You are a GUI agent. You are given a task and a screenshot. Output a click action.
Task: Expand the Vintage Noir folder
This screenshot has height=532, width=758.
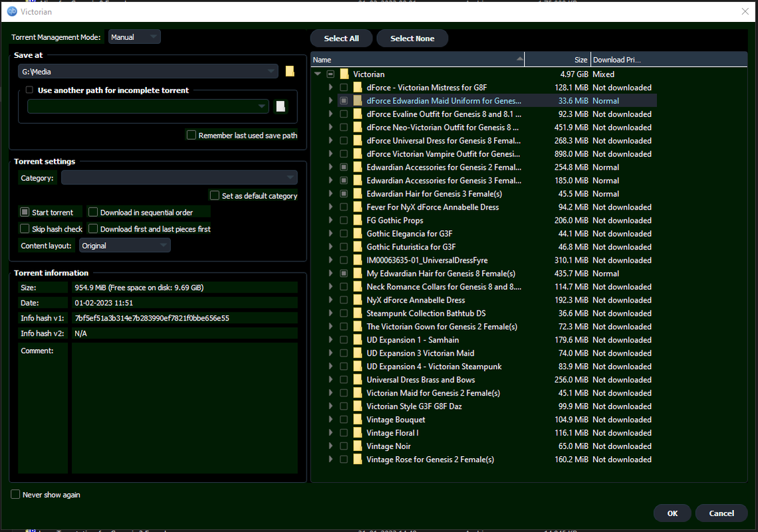(x=330, y=446)
